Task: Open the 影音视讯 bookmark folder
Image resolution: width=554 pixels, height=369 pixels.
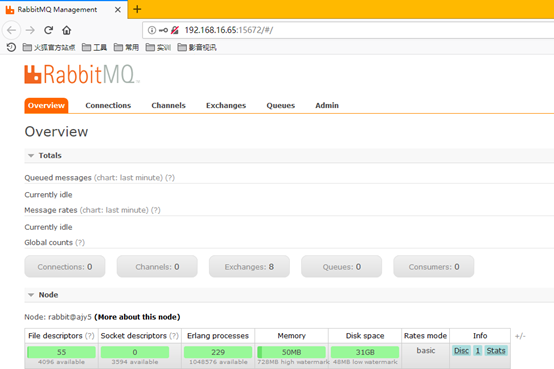Action: 197,47
